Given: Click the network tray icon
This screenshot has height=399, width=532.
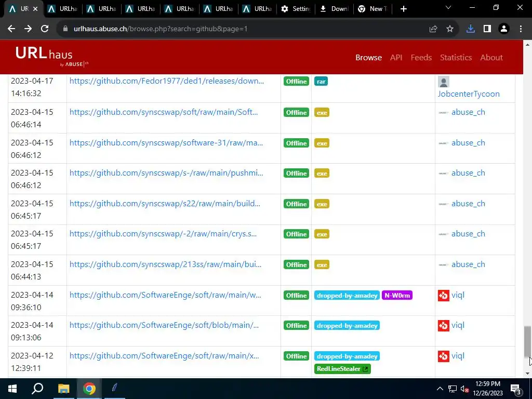Looking at the screenshot, I should [x=452, y=389].
